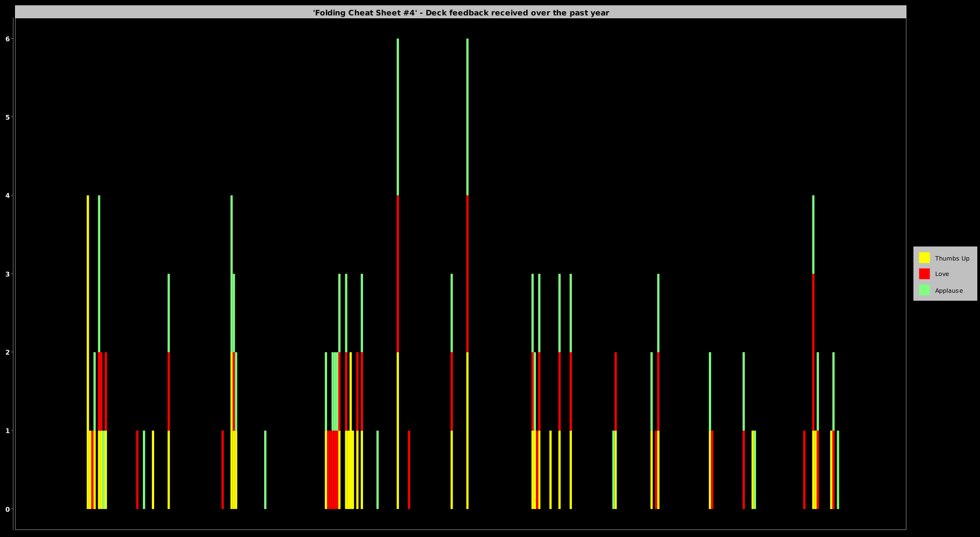
Task: Select the 'Thumbs Up' legend label
Action: tap(952, 258)
